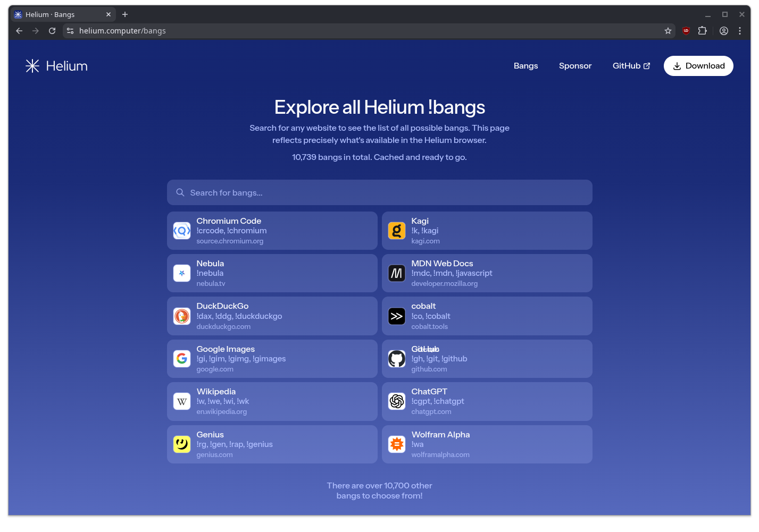Open the uBlock Origin extension icon
This screenshot has width=759, height=532.
[686, 31]
